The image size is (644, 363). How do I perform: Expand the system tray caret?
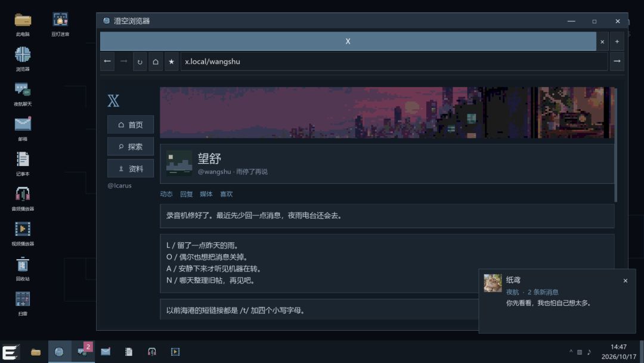tap(571, 352)
